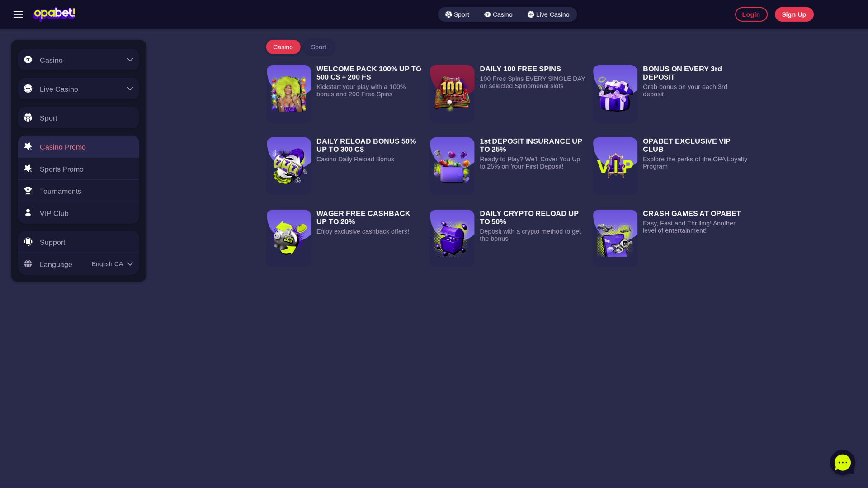
Task: Select Live Casino in the top navigation
Action: (x=548, y=14)
